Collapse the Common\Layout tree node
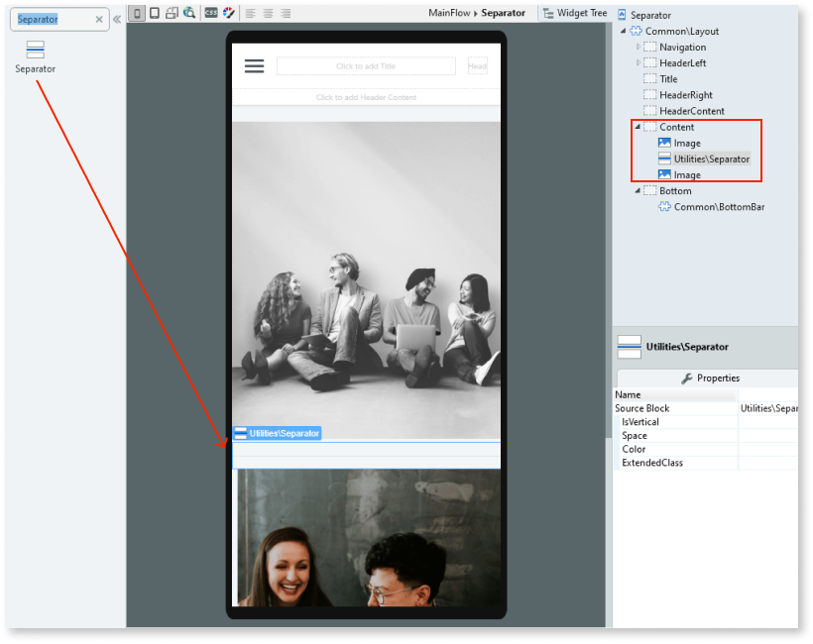Viewport: 813px width, 644px height. click(623, 31)
